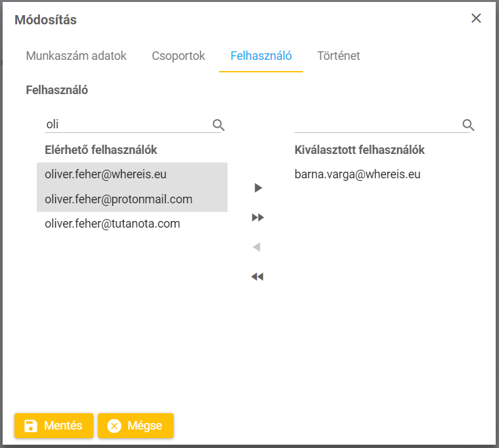Screen dimensions: 499x448
Task: Select the Felhasználó tab
Action: coord(261,56)
